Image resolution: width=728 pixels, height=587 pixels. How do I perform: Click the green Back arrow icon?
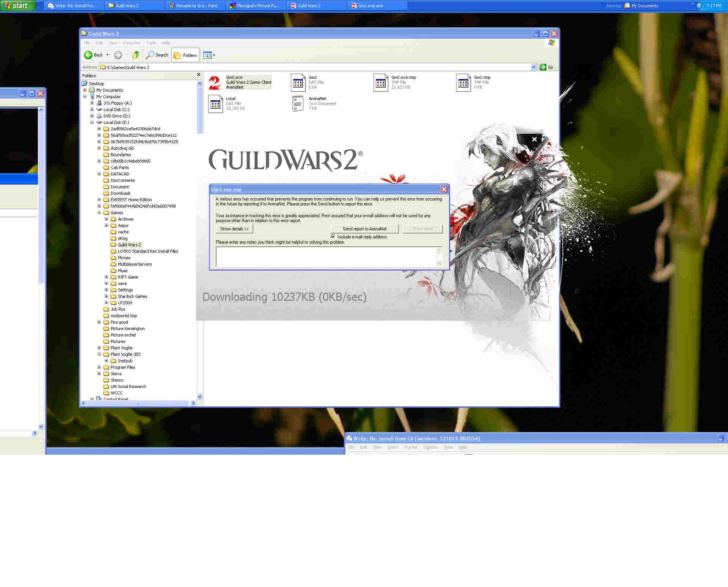point(88,55)
